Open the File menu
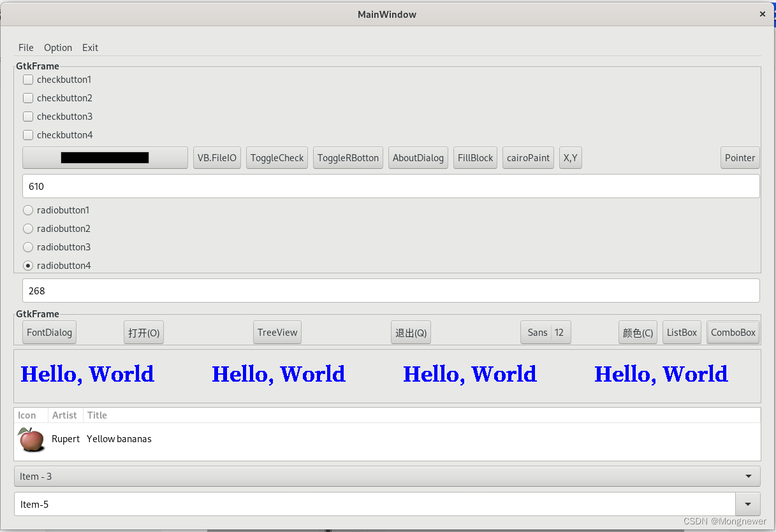 pyautogui.click(x=26, y=47)
